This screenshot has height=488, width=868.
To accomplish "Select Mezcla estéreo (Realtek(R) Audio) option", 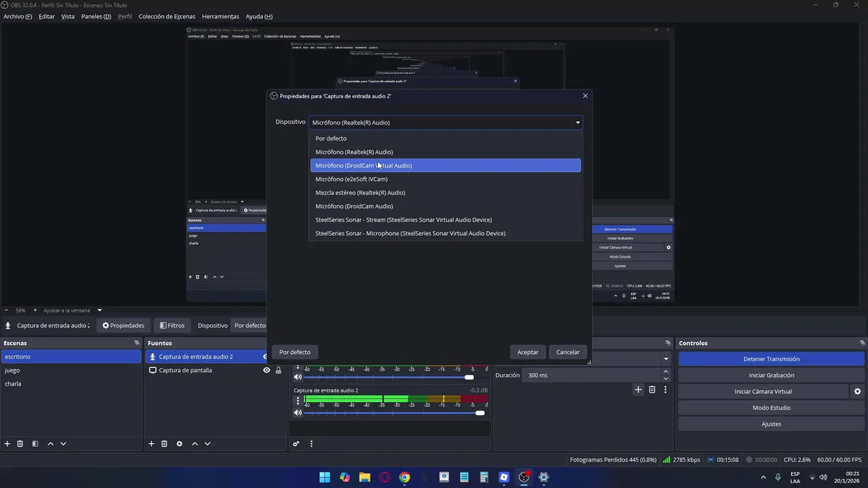I will (x=446, y=192).
